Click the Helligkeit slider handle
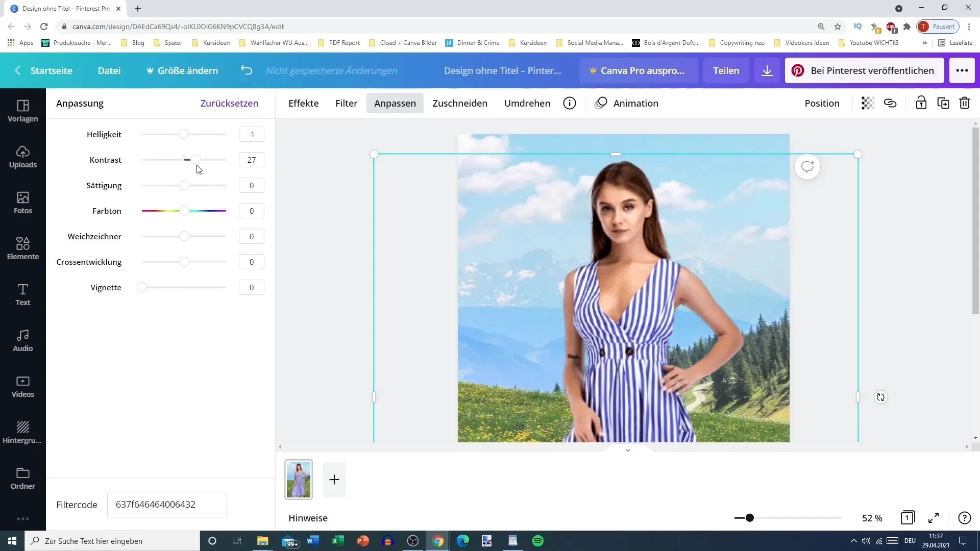980x551 pixels. (x=183, y=134)
